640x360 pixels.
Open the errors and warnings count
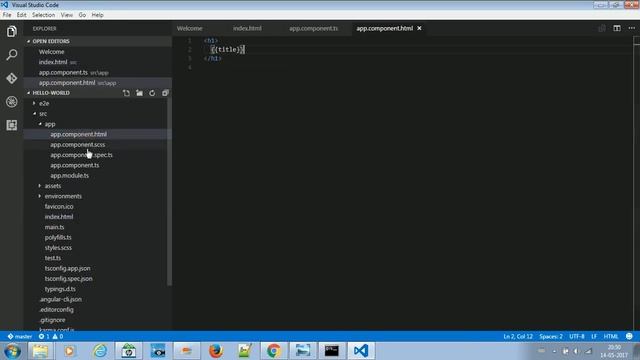51,336
